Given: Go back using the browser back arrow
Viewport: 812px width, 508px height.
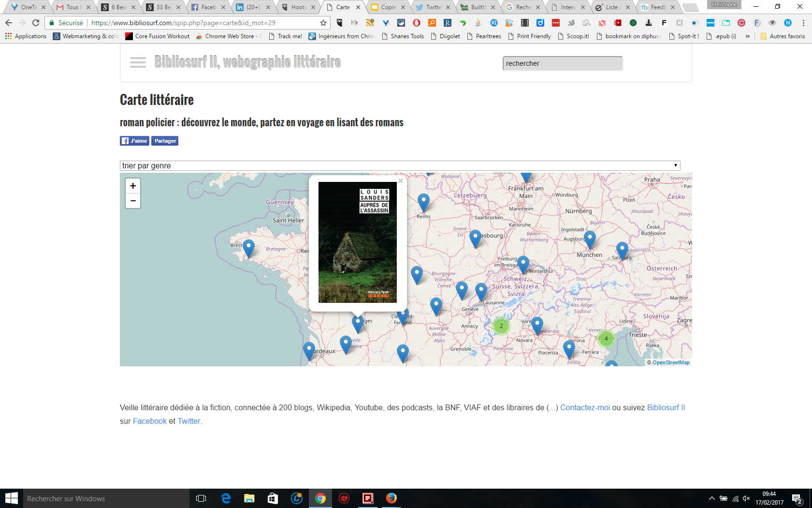Looking at the screenshot, I should (8, 23).
